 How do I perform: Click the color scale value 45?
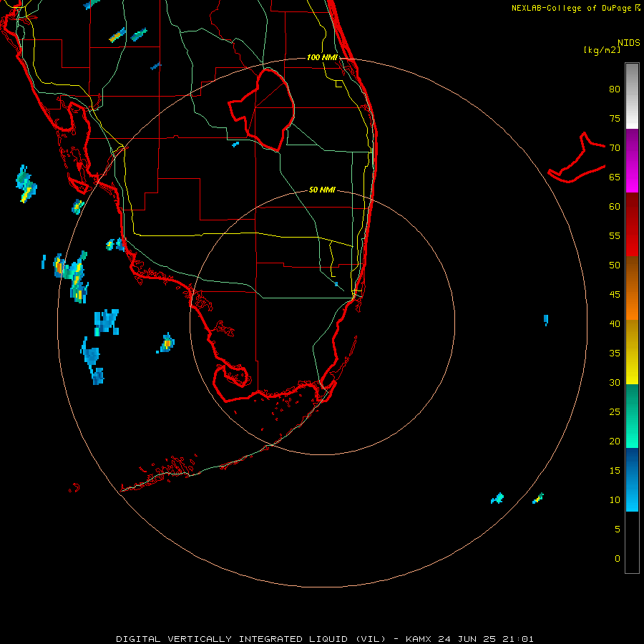point(615,295)
